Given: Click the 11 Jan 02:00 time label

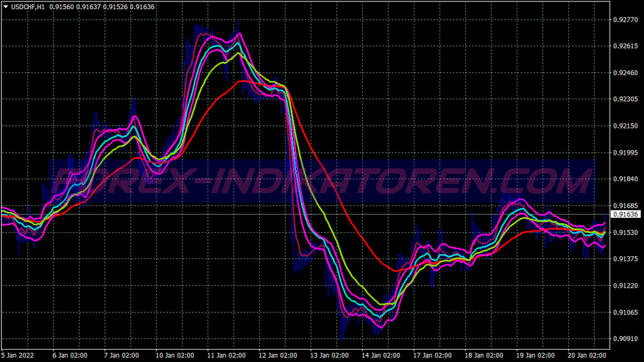Looking at the screenshot, I should tap(226, 355).
